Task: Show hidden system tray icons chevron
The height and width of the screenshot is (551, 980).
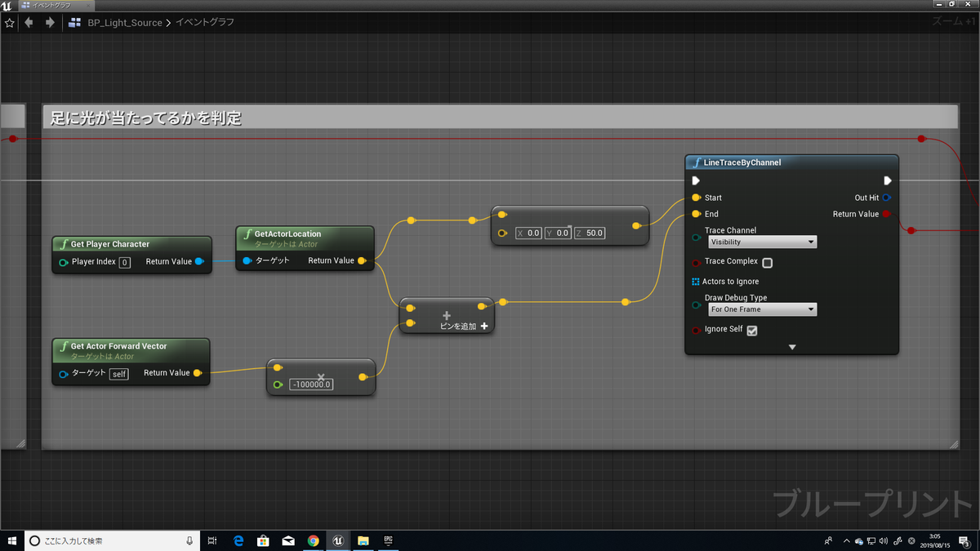Action: click(x=847, y=540)
